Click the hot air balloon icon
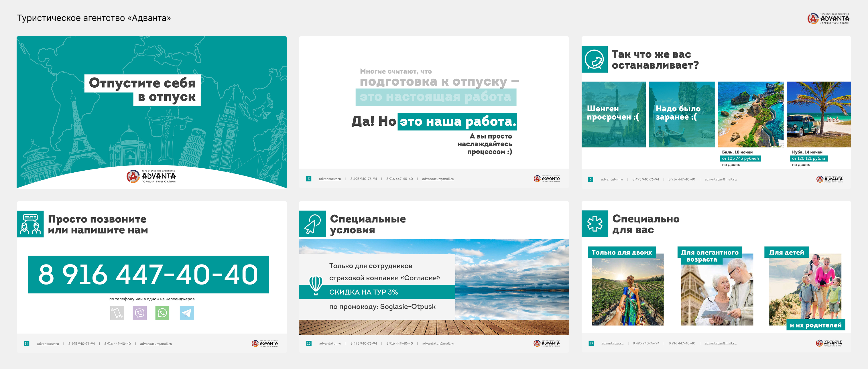The image size is (868, 369). click(316, 285)
